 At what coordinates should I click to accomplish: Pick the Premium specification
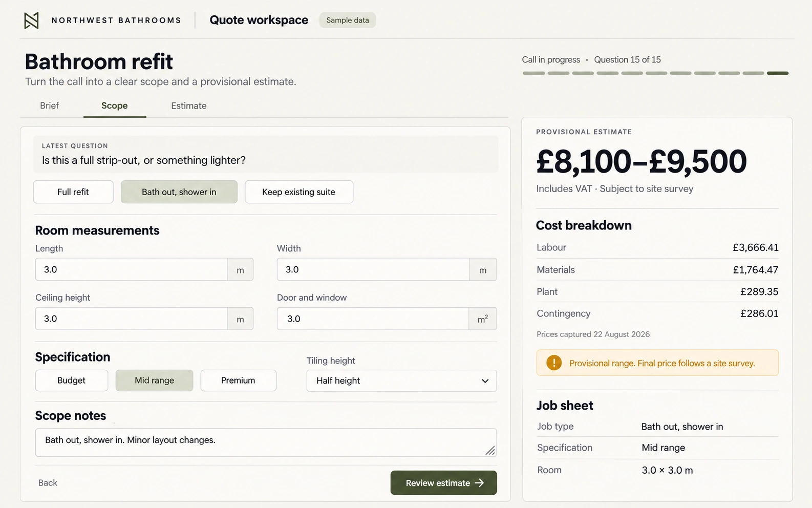pos(238,380)
